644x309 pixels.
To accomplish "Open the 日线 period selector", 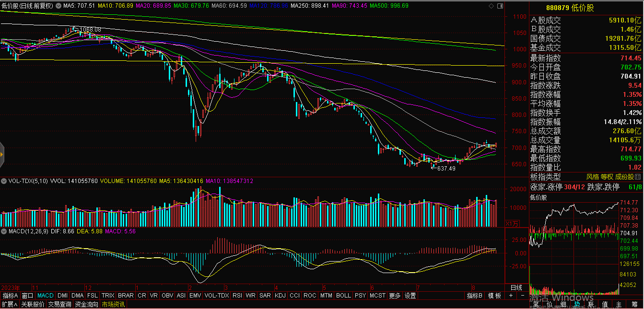I will [516, 288].
